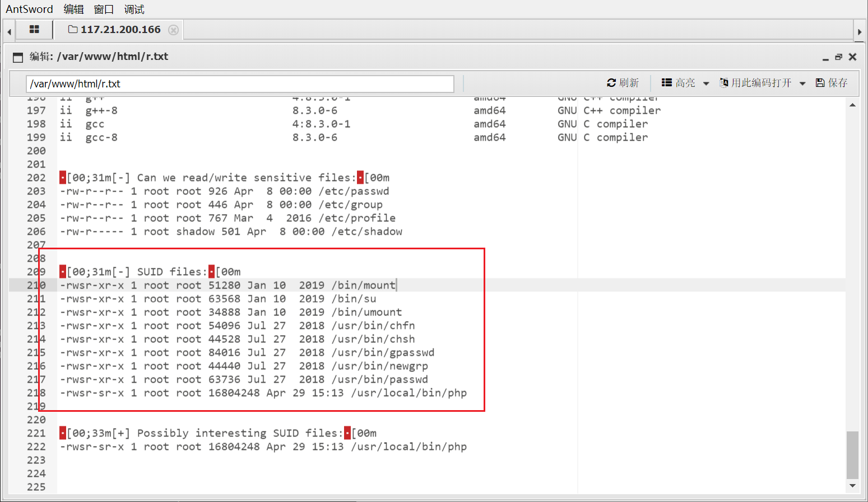868x502 pixels.
Task: Click the editor window icon beside 编辑
Action: coord(18,57)
